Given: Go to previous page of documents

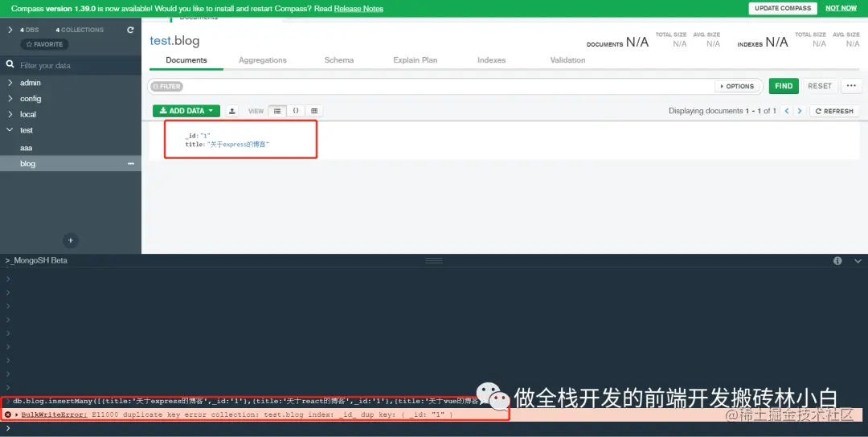Looking at the screenshot, I should click(787, 111).
